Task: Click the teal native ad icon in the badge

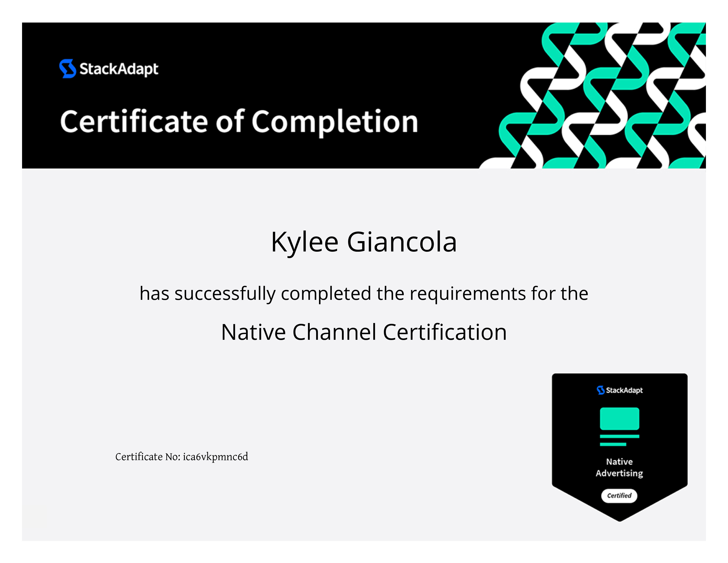Action: (619, 427)
